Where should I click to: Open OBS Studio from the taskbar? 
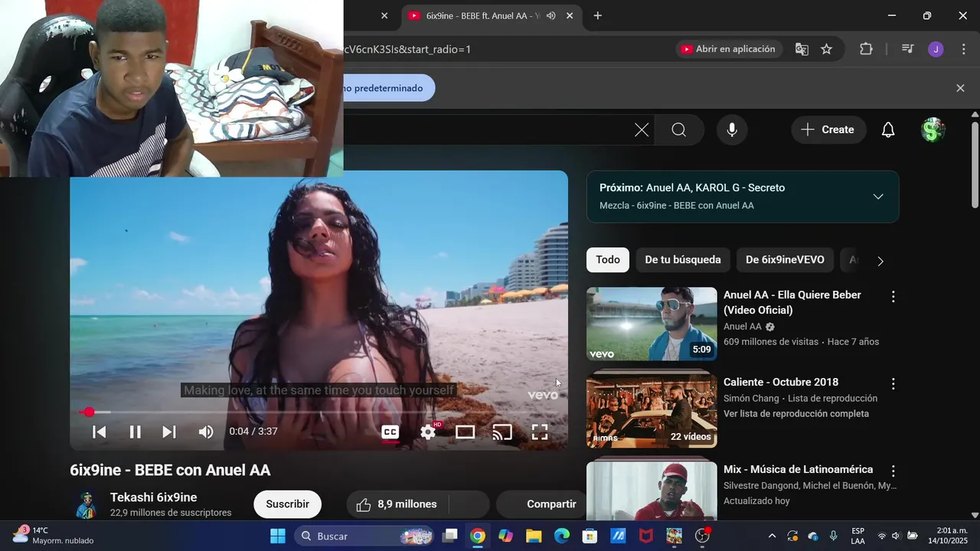point(702,536)
